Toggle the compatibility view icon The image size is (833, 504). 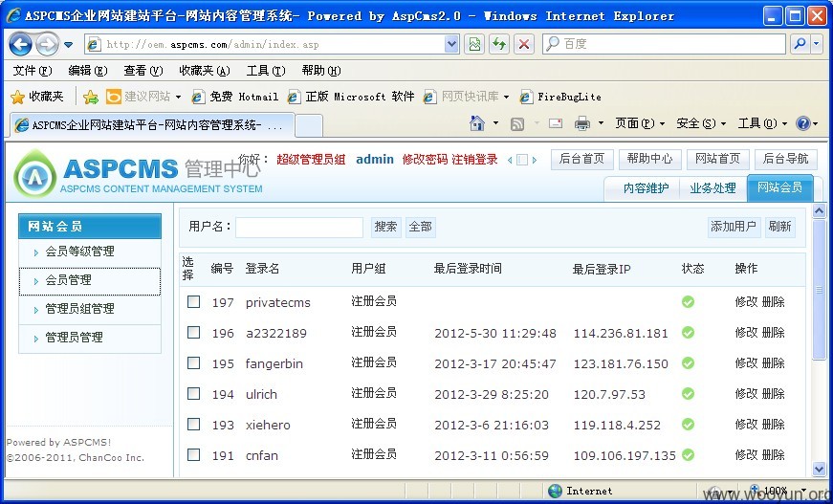(x=474, y=45)
